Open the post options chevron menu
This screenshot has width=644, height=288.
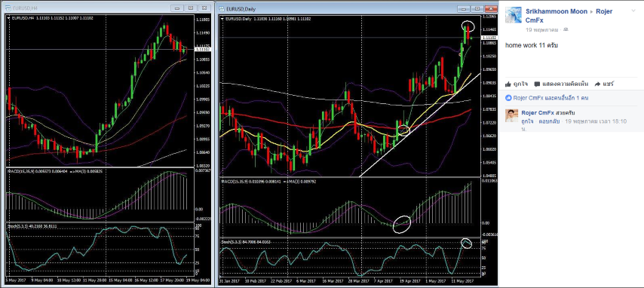634,11
